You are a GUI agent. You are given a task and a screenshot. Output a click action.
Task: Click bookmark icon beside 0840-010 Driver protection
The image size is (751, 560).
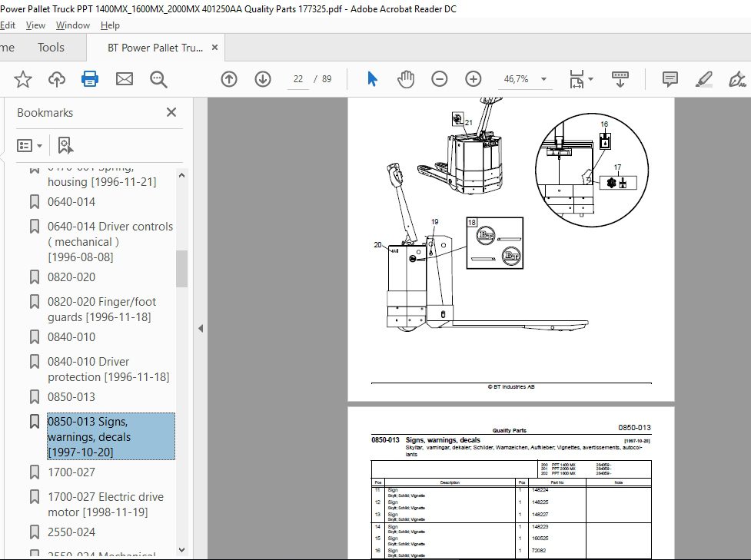(35, 361)
